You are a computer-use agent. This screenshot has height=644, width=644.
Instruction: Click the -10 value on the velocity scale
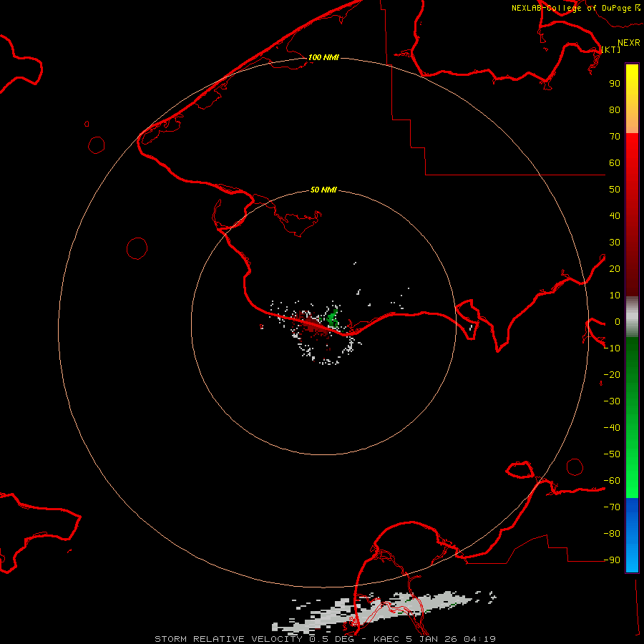612,348
